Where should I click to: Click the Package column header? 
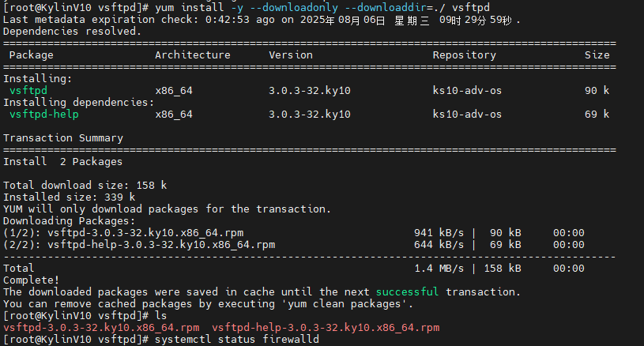(x=32, y=55)
